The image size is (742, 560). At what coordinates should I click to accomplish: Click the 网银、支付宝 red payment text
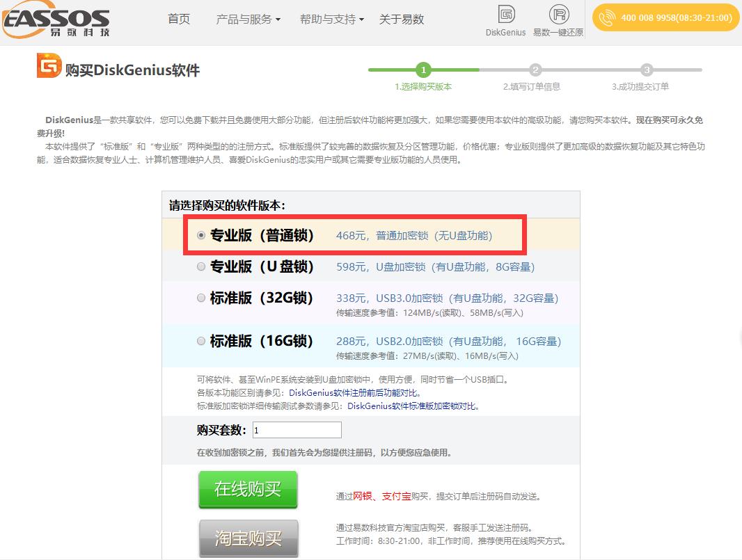click(x=382, y=496)
